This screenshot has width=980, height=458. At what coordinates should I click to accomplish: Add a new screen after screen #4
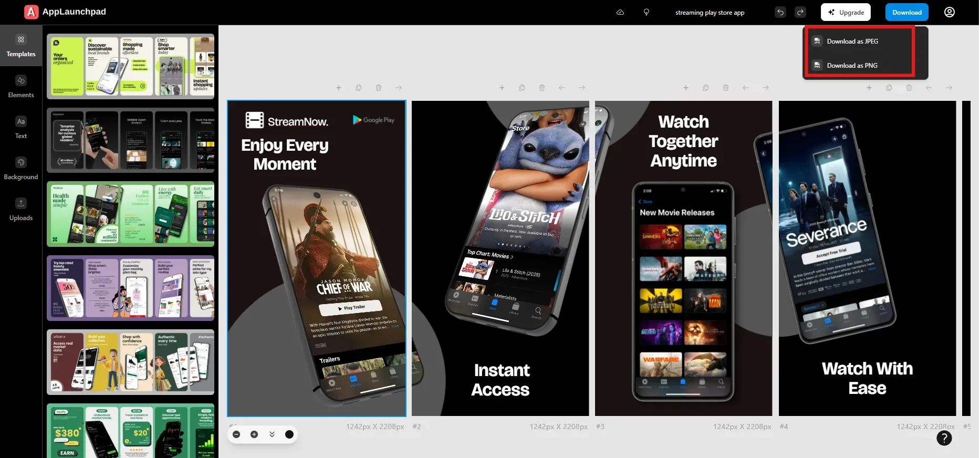tap(869, 88)
